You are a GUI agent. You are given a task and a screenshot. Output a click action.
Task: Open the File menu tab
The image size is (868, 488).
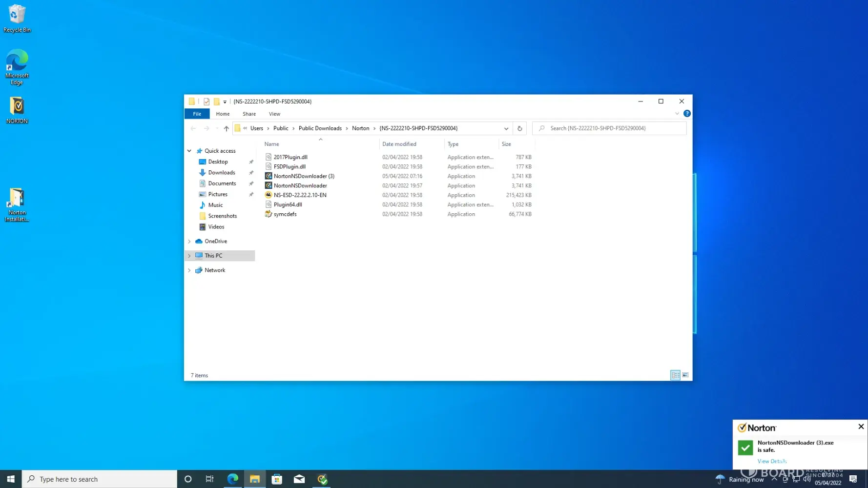click(x=197, y=114)
